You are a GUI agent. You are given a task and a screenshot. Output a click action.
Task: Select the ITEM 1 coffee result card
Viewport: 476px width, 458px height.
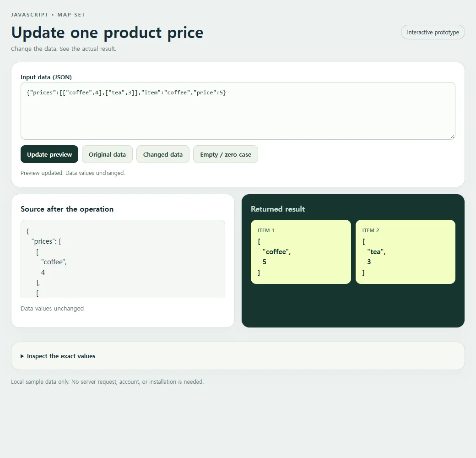click(x=301, y=252)
